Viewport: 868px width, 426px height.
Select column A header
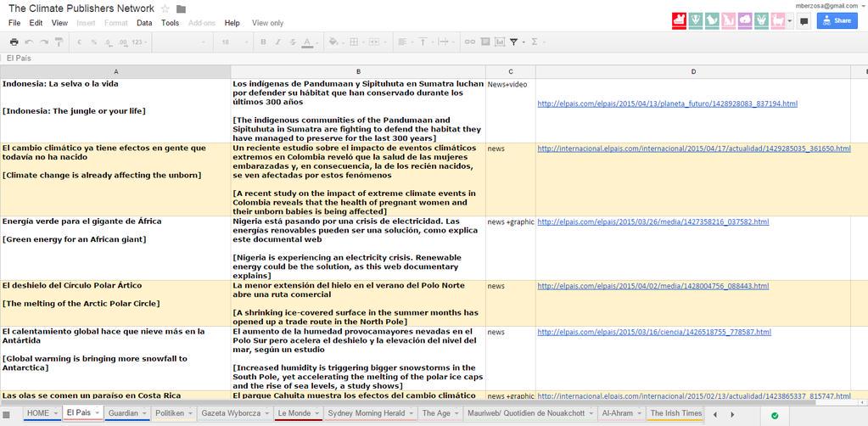[115, 71]
